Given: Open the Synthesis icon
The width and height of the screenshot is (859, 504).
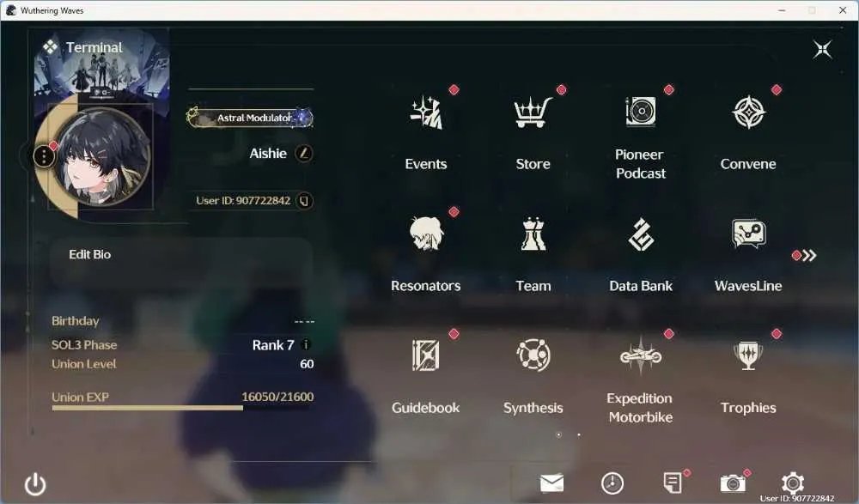Looking at the screenshot, I should pos(533,355).
